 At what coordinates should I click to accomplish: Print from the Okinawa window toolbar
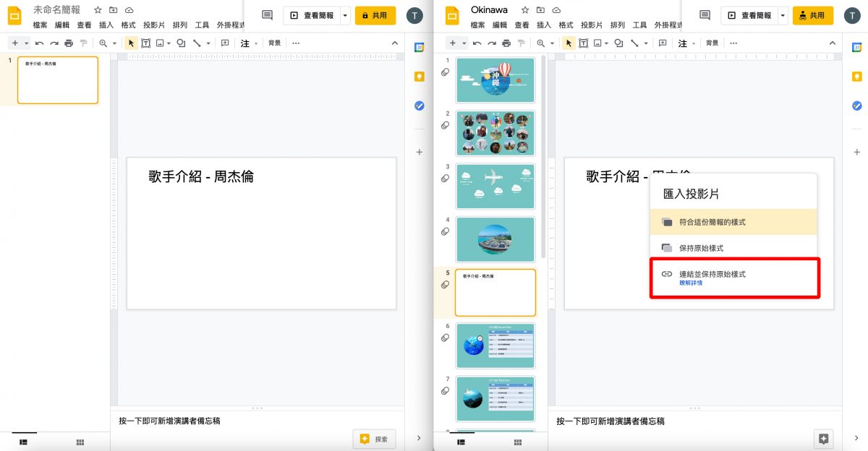(x=506, y=43)
